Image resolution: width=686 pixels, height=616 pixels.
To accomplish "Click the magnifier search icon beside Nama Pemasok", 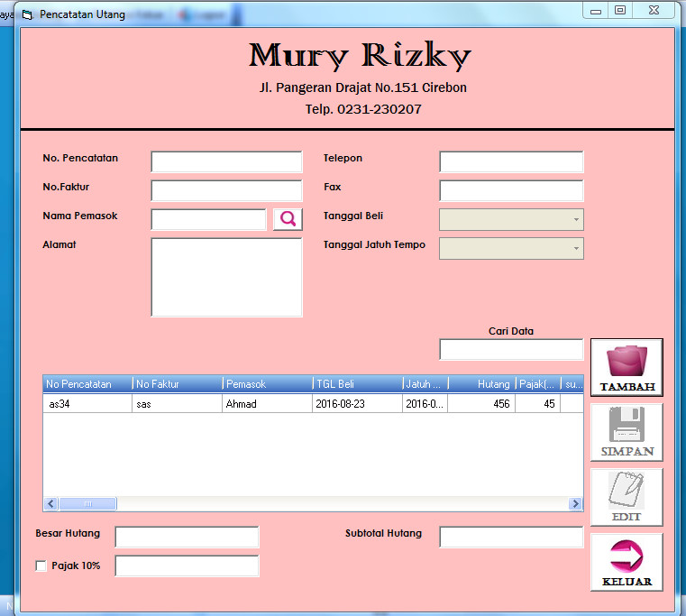I will point(288,219).
